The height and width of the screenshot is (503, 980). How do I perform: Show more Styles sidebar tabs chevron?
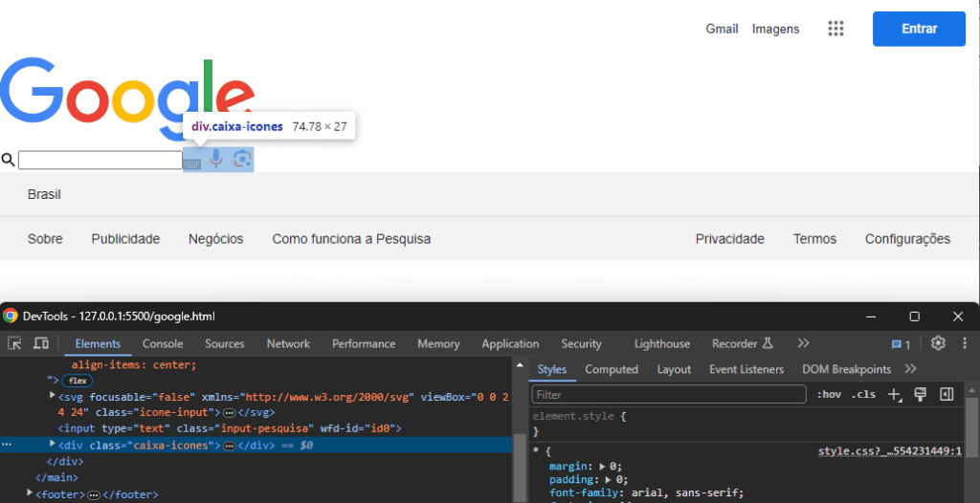click(911, 369)
